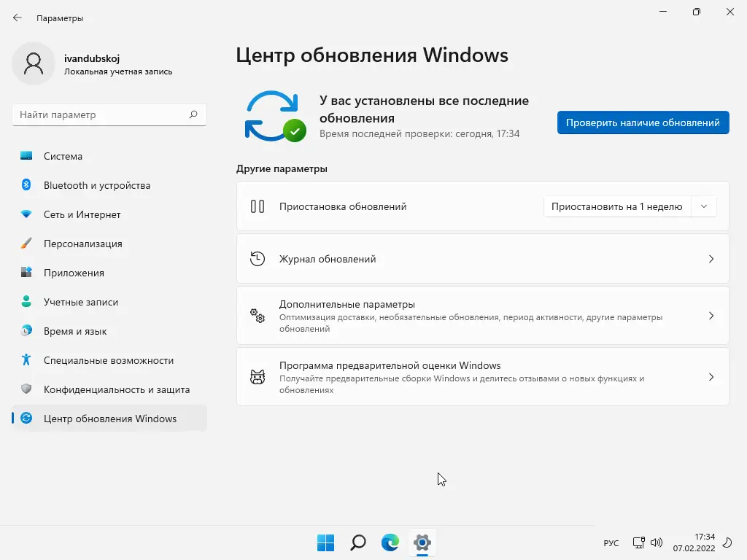Viewport: 747px width, 560px height.
Task: Click the magnifier icon in search box
Action: (x=193, y=114)
